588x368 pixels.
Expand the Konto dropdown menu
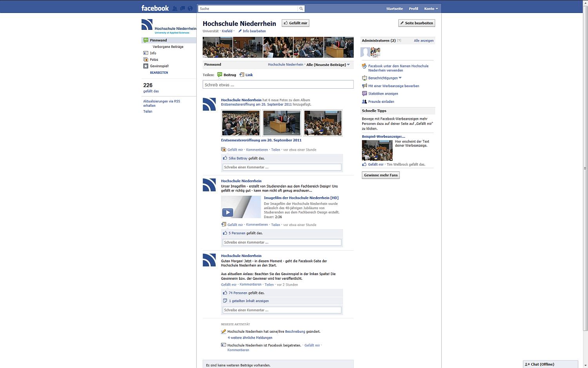tap(431, 9)
